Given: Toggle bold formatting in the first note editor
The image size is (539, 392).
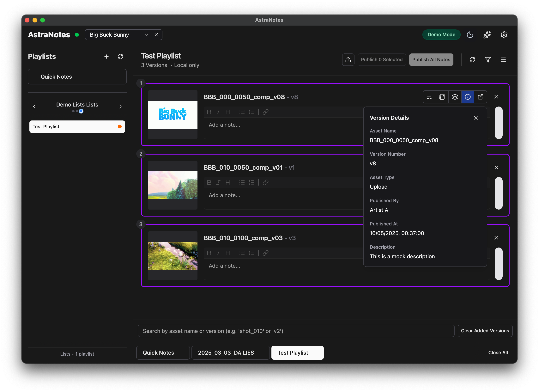Looking at the screenshot, I should 209,112.
